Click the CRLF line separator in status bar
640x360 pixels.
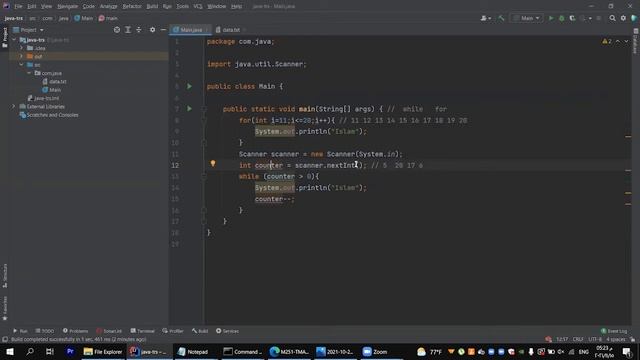click(578, 339)
